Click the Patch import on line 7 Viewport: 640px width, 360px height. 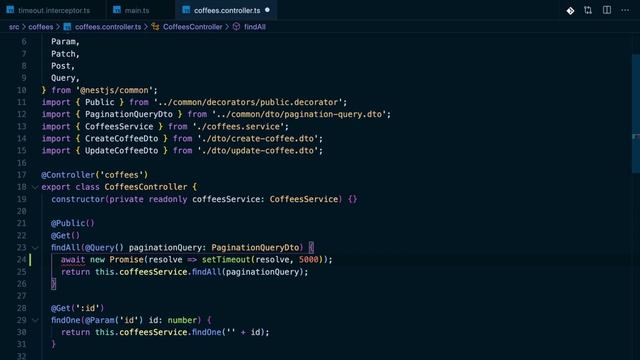click(x=63, y=54)
